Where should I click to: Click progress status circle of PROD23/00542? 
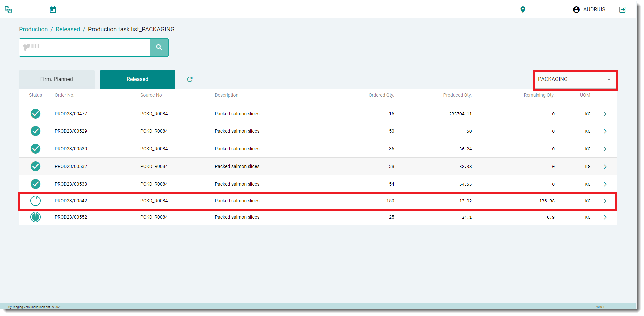tap(36, 201)
